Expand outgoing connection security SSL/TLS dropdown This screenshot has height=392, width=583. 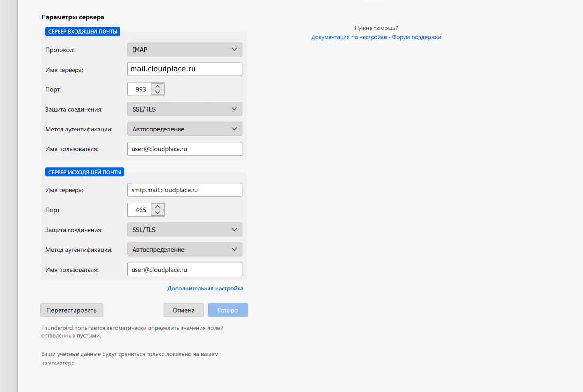click(184, 230)
